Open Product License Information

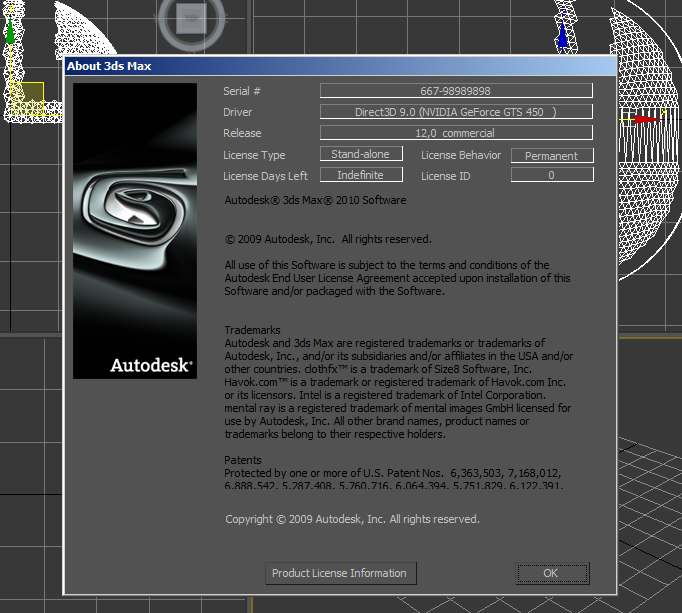tap(339, 573)
